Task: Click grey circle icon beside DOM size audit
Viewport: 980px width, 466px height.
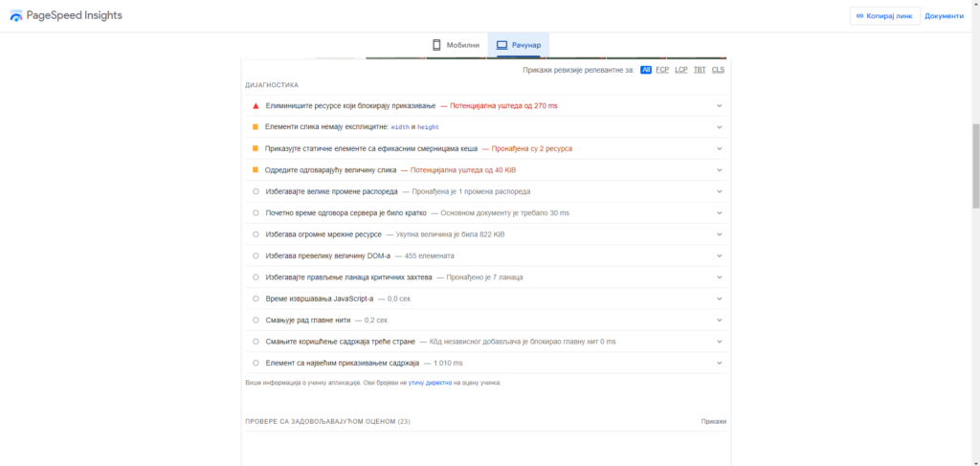Action: 256,255
